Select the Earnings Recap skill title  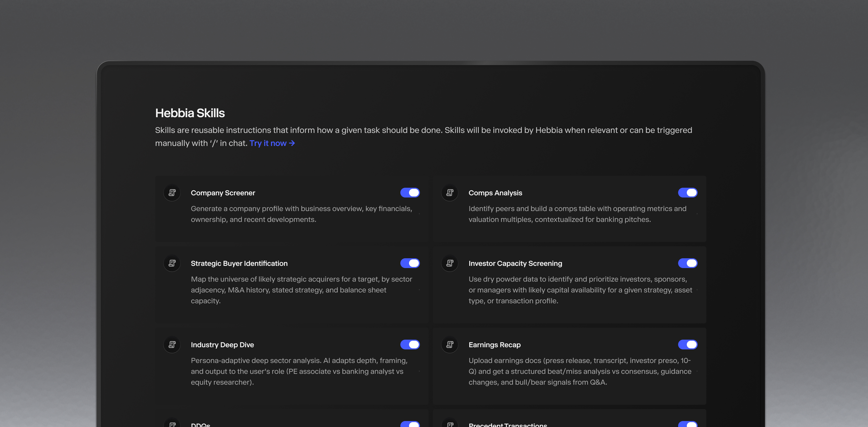[494, 345]
